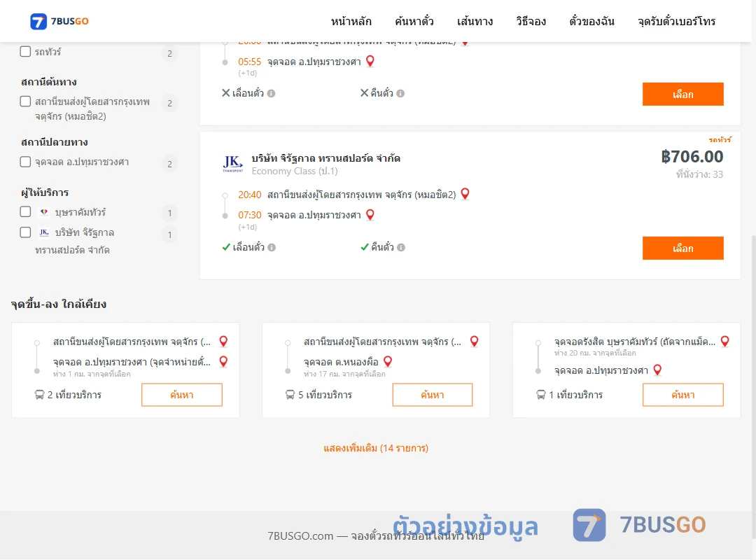Show info for เลื่อนตั๋ว not allowed
Image resolution: width=756 pixels, height=560 pixels.
[272, 94]
